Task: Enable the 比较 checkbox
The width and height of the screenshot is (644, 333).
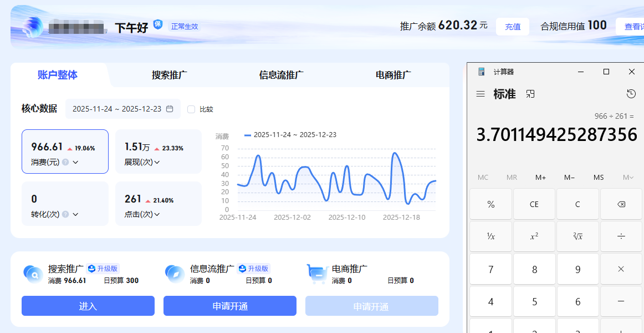Action: click(191, 109)
